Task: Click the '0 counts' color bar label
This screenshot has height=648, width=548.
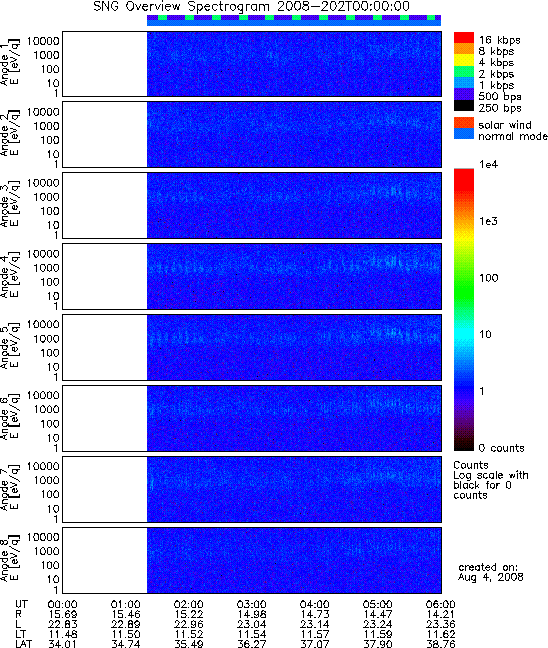Action: 501,448
